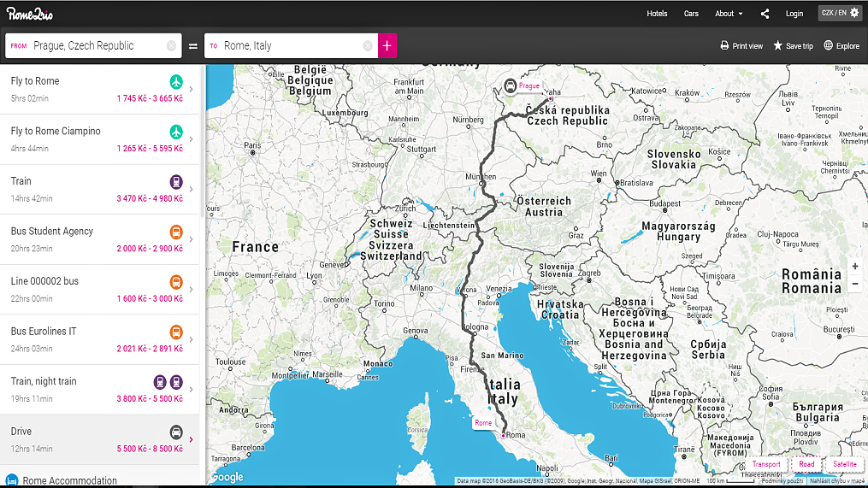868x488 pixels.
Task: Click the Google logo on the map
Action: pyautogui.click(x=226, y=477)
